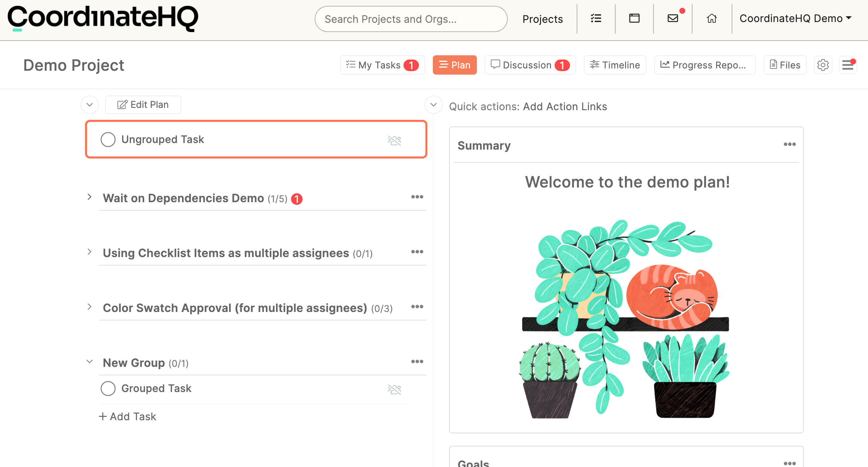The height and width of the screenshot is (467, 868).
Task: Open the Projects link
Action: point(543,19)
